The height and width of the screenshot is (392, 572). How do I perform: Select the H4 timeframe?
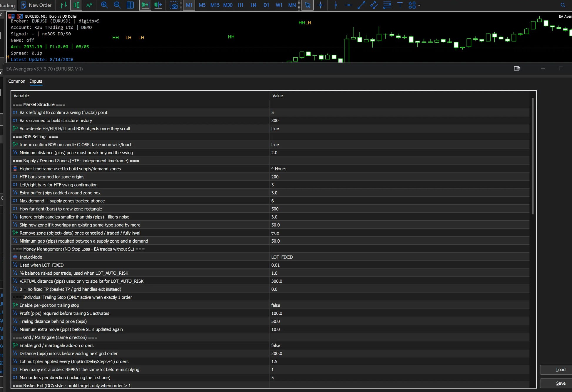point(253,5)
